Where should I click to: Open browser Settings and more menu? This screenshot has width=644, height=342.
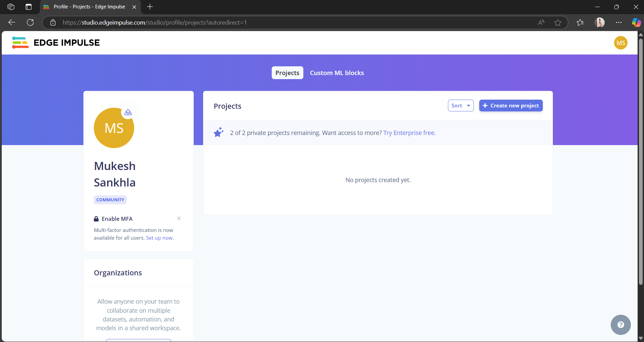point(619,23)
